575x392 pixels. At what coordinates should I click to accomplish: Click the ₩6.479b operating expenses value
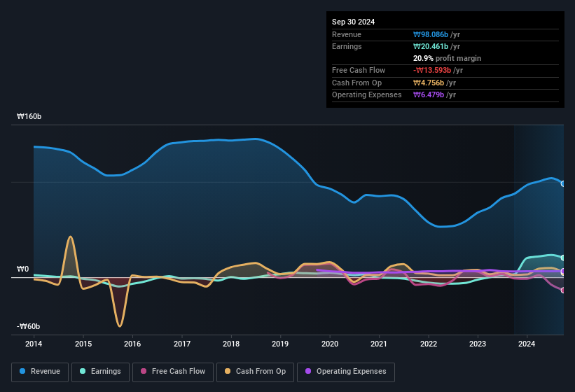coord(429,95)
